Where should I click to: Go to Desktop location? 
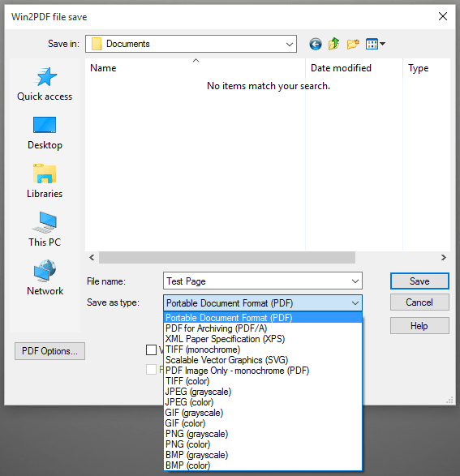(x=45, y=133)
